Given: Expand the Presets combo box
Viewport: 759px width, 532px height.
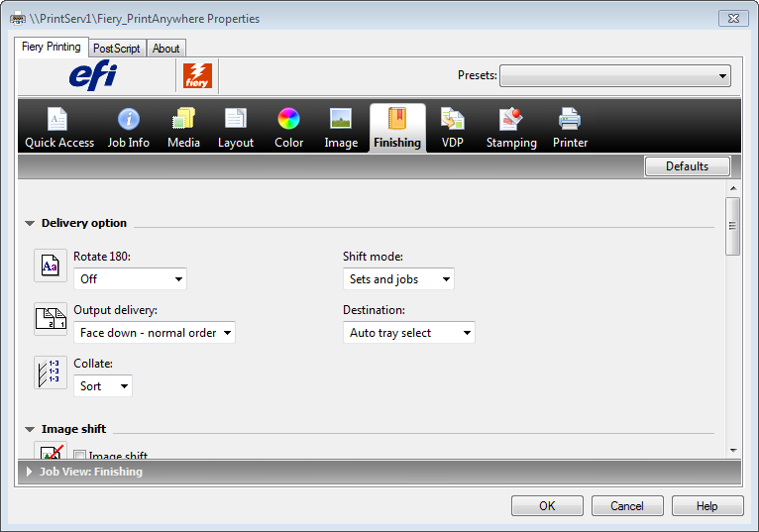Looking at the screenshot, I should 614,76.
